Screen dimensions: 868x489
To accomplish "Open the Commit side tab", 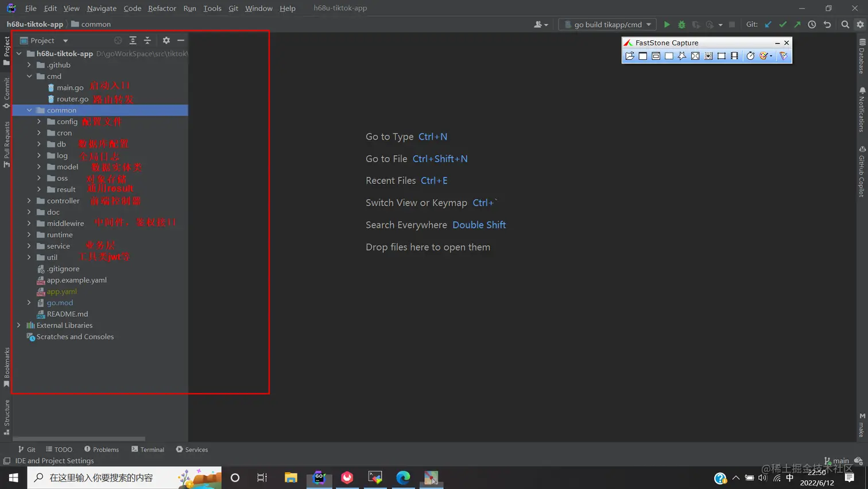I will point(6,93).
